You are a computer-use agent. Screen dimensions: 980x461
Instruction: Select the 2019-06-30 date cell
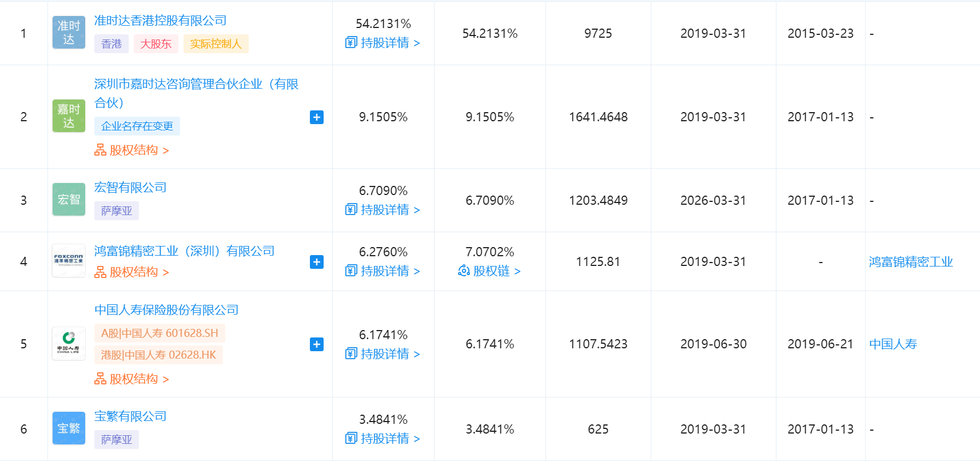tap(713, 344)
